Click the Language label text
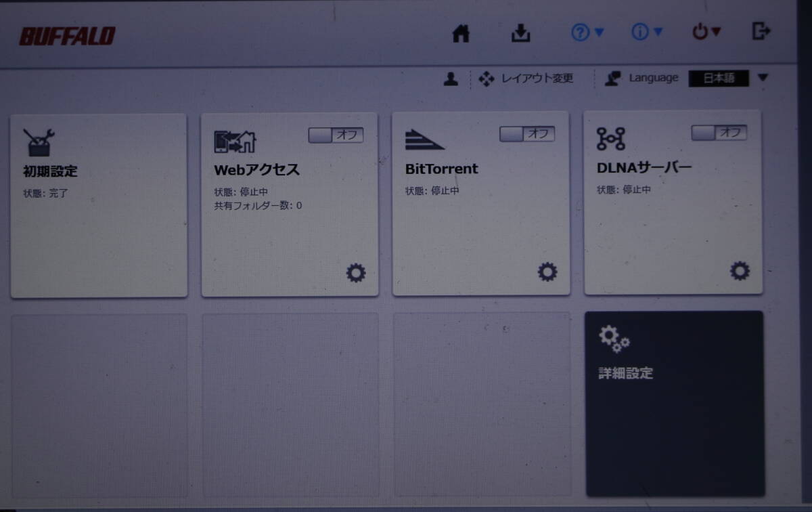Image resolution: width=812 pixels, height=512 pixels. click(654, 78)
